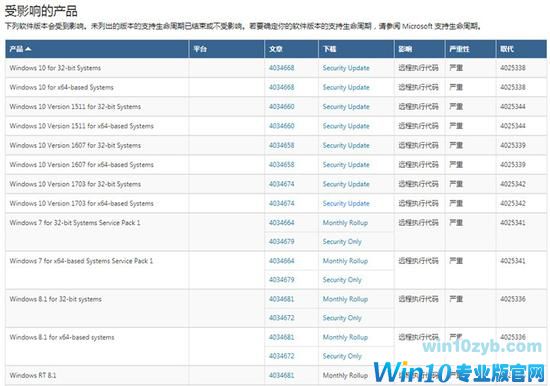Open article 4034672 for Windows 8.1 32-bit systems
550x386 pixels.
click(x=281, y=318)
